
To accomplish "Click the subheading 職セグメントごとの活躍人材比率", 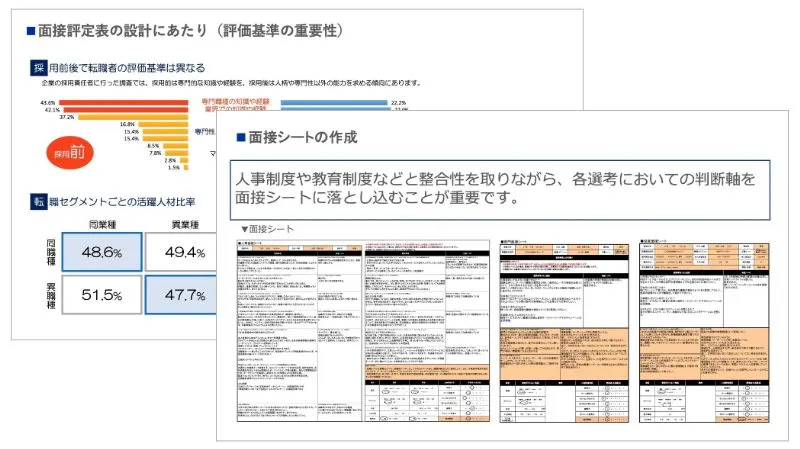I will pyautogui.click(x=122, y=202).
